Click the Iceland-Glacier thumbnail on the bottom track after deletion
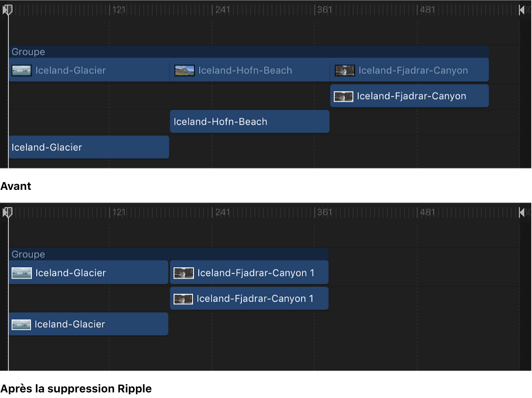This screenshot has height=398, width=532. pos(21,324)
